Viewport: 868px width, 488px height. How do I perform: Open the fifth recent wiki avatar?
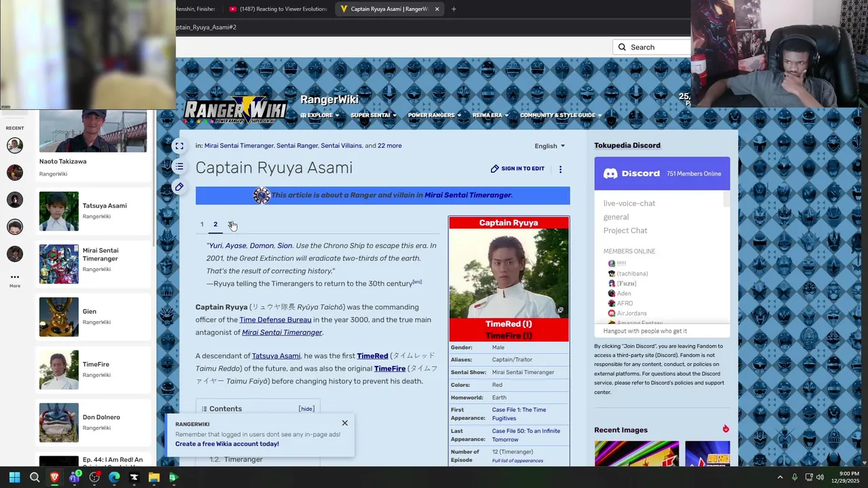(15, 253)
